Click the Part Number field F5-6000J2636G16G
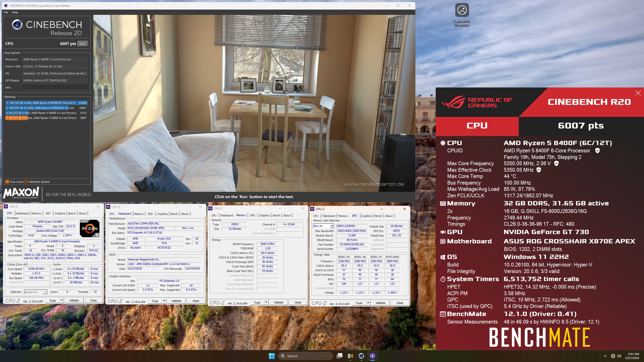Image resolution: width=644 pixels, height=362 pixels. click(x=352, y=244)
